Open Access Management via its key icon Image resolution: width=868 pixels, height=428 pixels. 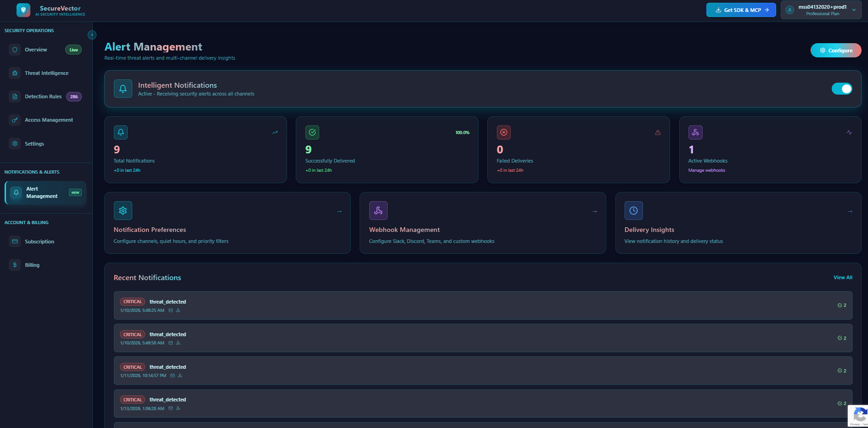(x=14, y=120)
